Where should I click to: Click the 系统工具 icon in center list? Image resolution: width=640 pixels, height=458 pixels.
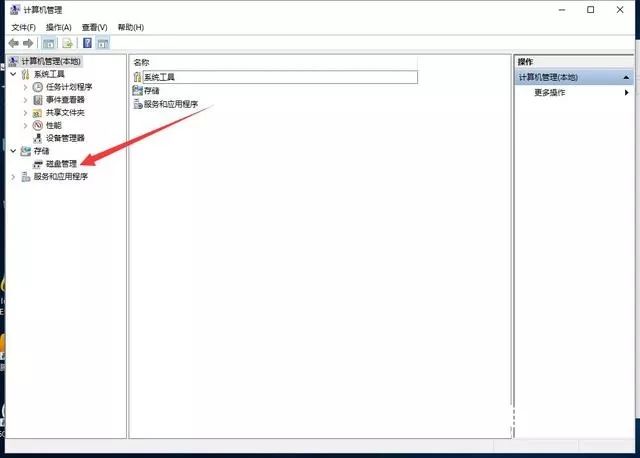click(x=137, y=77)
